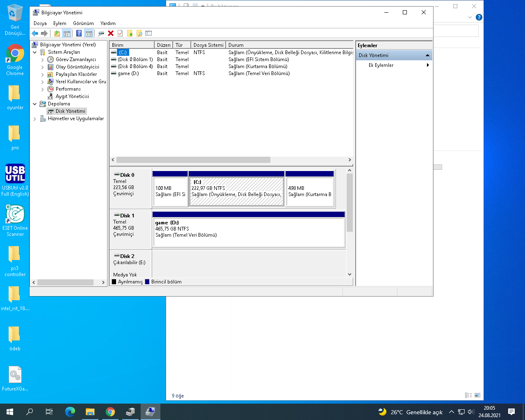Select the game (D:) volume row

231,73
